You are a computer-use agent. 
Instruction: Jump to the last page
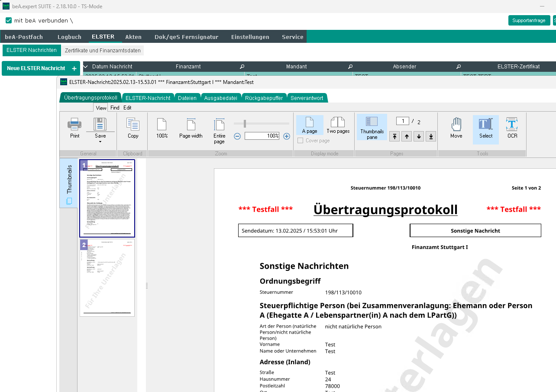tap(431, 136)
